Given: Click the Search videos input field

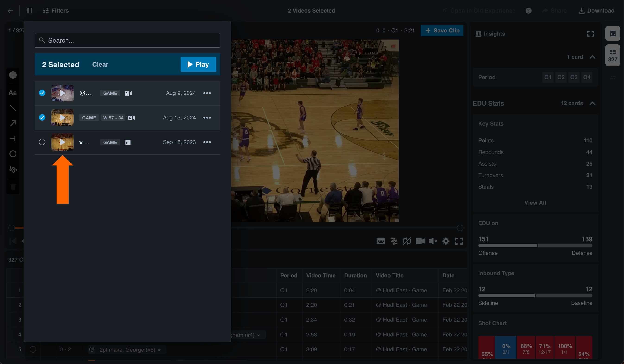Looking at the screenshot, I should point(127,40).
